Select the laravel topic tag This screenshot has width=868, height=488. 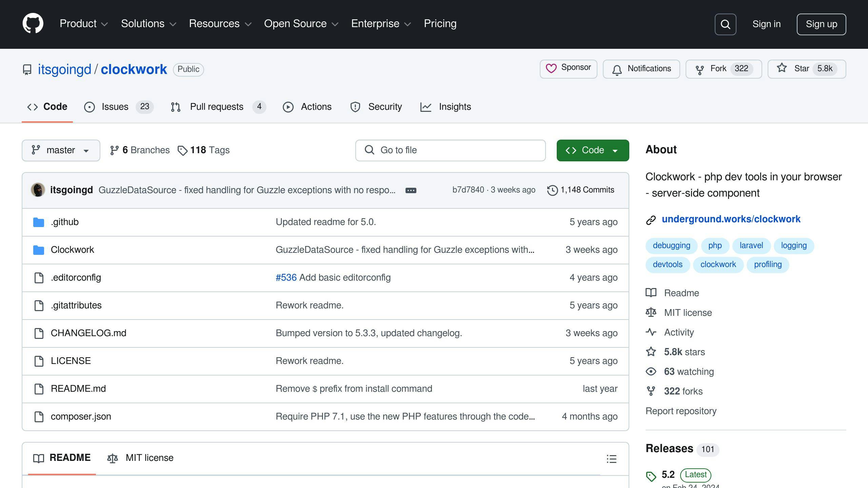pos(751,246)
